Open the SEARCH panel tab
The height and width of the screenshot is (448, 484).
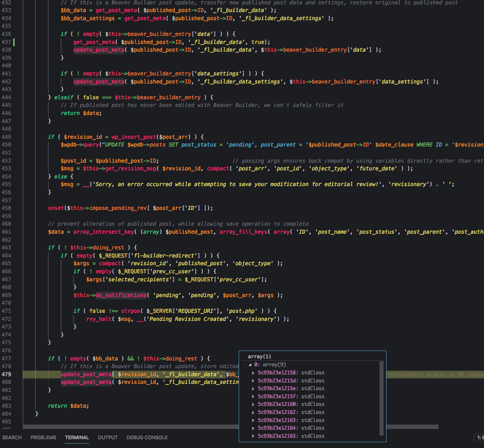(x=12, y=438)
